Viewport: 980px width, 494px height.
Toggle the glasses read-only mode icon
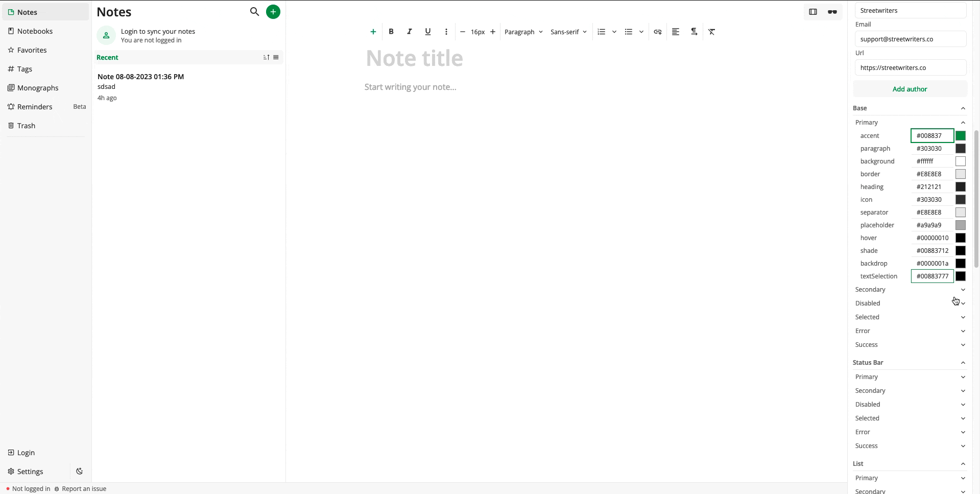click(x=832, y=12)
